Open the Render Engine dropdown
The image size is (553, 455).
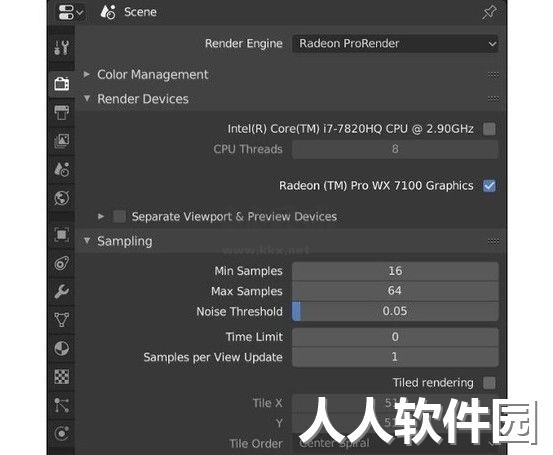395,44
